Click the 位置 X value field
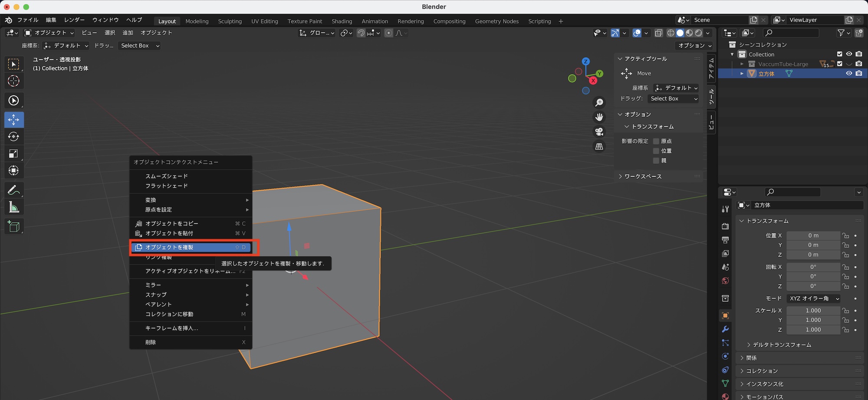Viewport: 868px width, 400px height. [x=813, y=236]
